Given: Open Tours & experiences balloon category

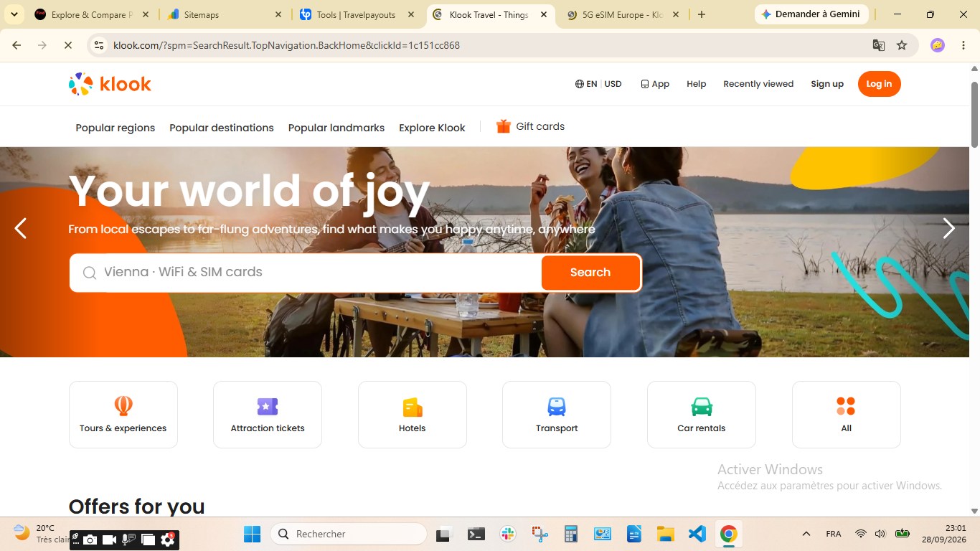Looking at the screenshot, I should pos(123,415).
